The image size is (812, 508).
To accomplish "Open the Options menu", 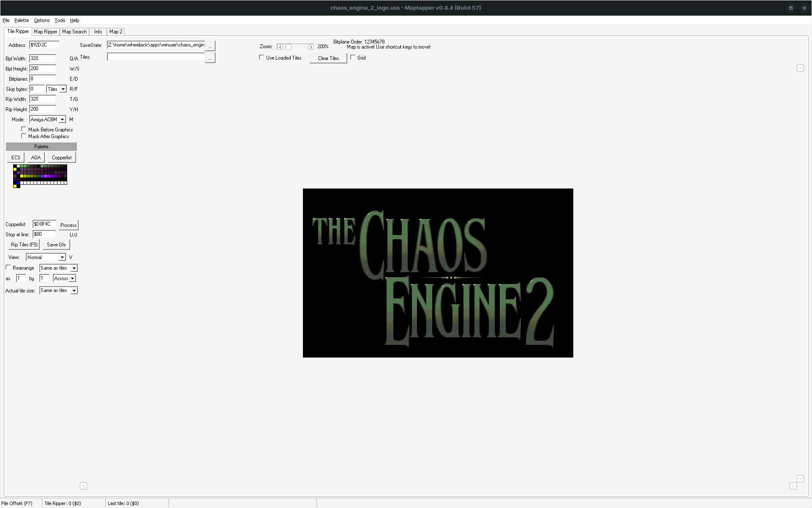I will click(41, 20).
